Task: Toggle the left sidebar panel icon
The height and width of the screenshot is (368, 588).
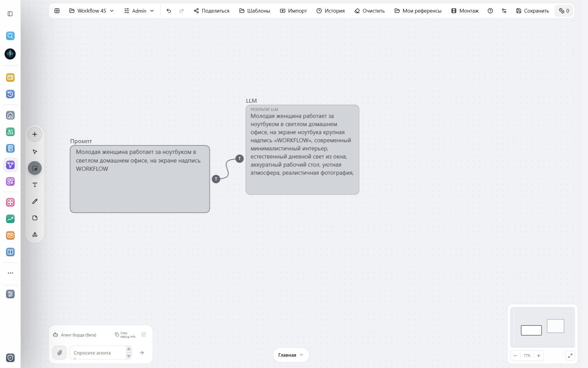Action: tap(10, 14)
